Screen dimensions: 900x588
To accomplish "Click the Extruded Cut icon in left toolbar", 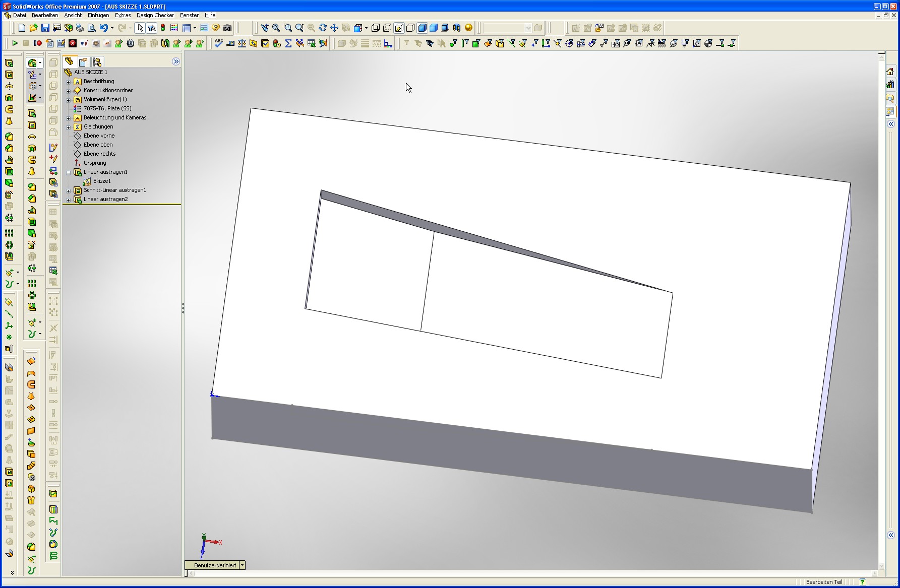I will tap(9, 75).
